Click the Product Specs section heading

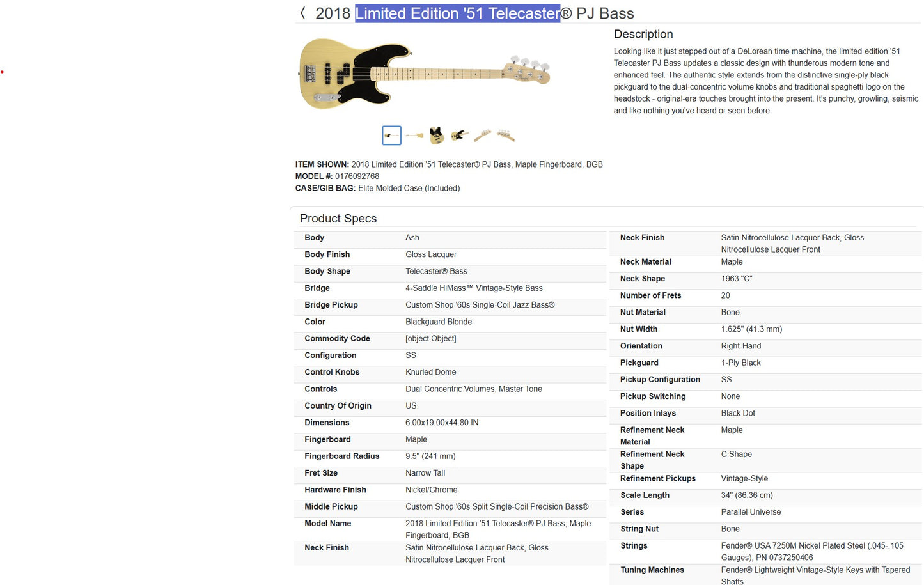pos(338,219)
